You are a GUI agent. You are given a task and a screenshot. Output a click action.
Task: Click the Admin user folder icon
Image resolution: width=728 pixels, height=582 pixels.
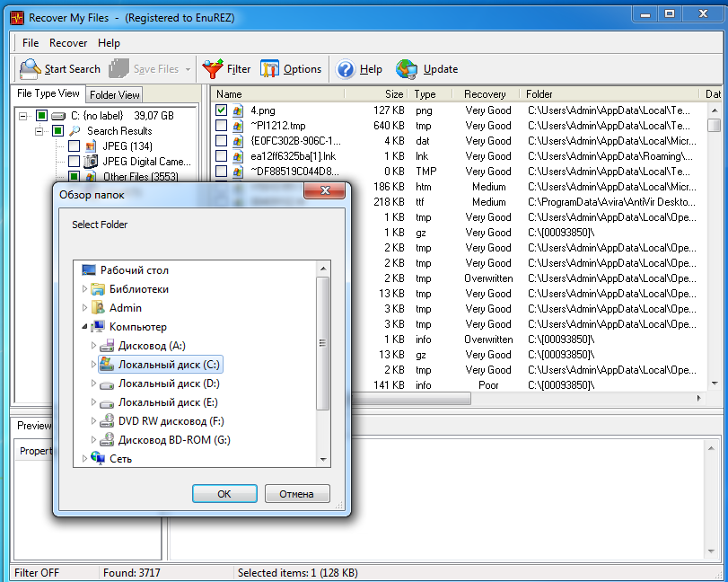(x=98, y=307)
